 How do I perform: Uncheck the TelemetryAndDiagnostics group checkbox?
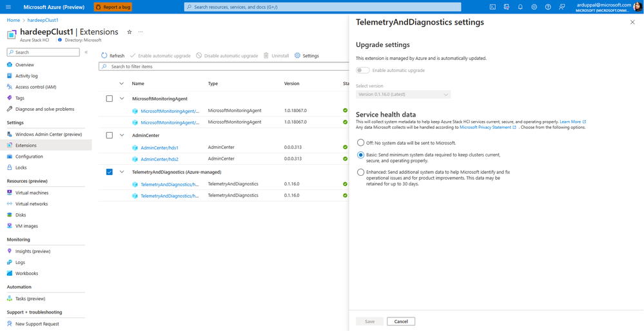pos(109,173)
